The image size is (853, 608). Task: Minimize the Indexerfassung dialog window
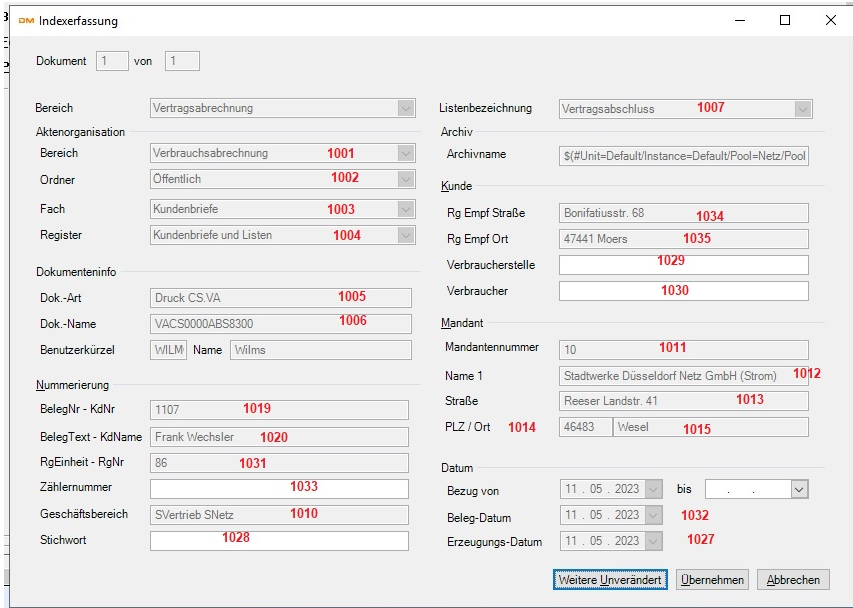click(x=739, y=20)
